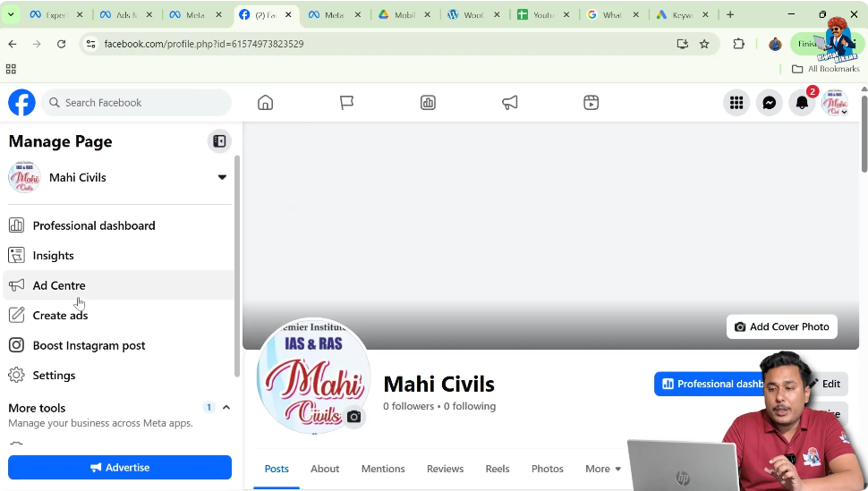Image resolution: width=868 pixels, height=491 pixels.
Task: Open Insights in sidebar
Action: point(118,255)
